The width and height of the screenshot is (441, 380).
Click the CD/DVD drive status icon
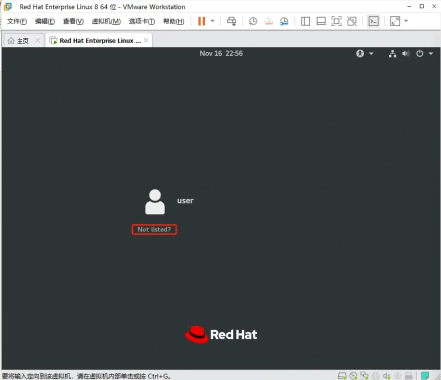click(x=353, y=376)
